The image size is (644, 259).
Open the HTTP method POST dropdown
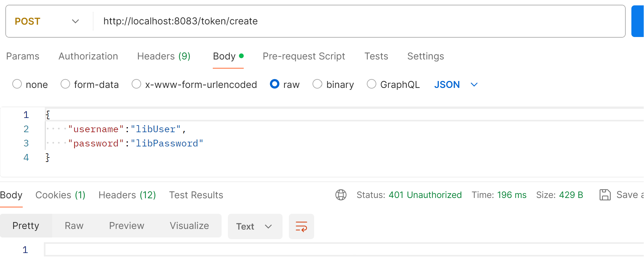47,21
